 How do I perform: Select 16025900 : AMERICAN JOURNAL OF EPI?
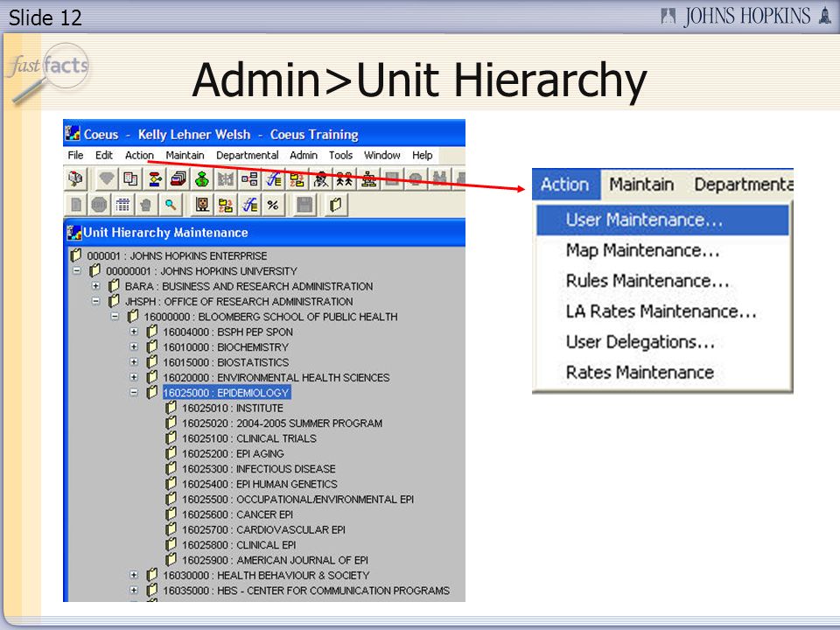pos(276,560)
